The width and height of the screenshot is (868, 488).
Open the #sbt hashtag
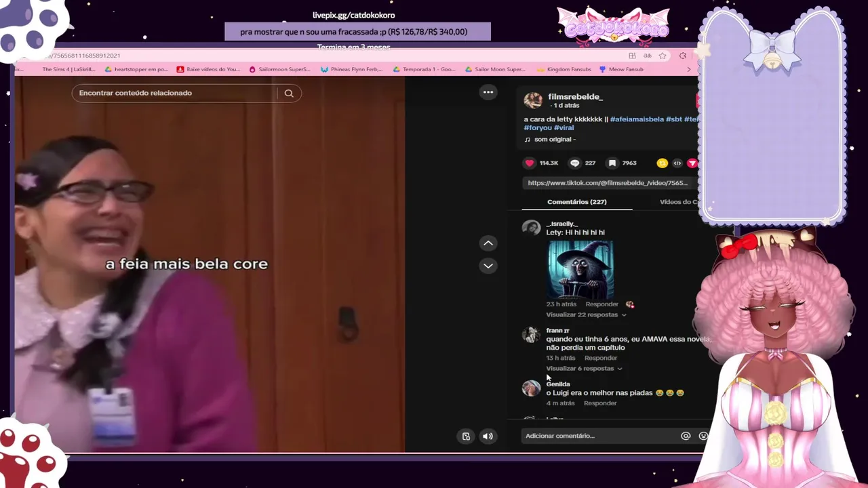click(674, 119)
